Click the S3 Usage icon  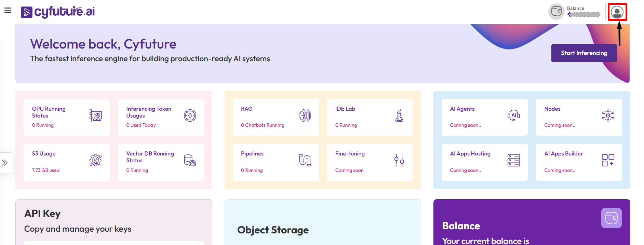pyautogui.click(x=95, y=160)
